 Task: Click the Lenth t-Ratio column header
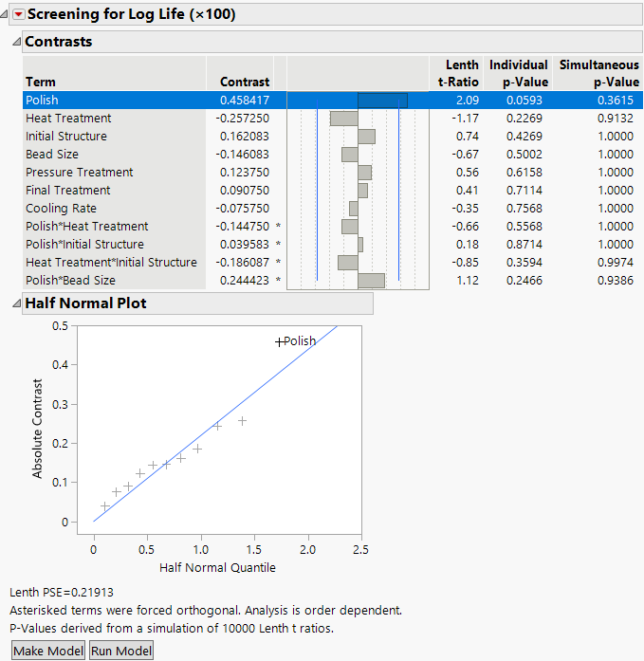tap(458, 73)
